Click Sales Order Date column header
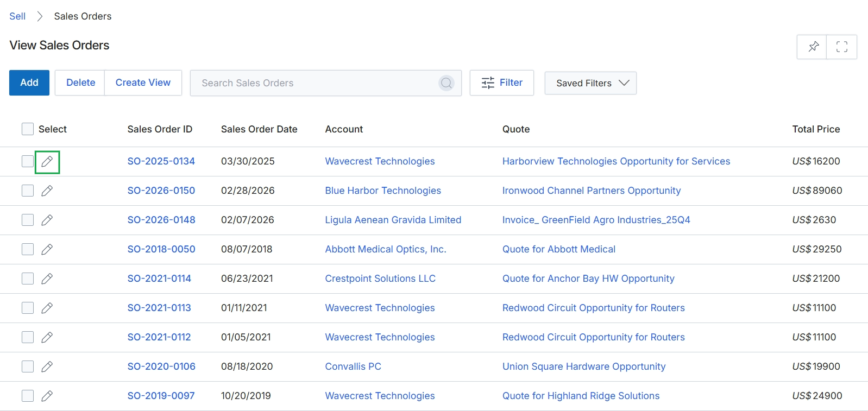 [259, 129]
